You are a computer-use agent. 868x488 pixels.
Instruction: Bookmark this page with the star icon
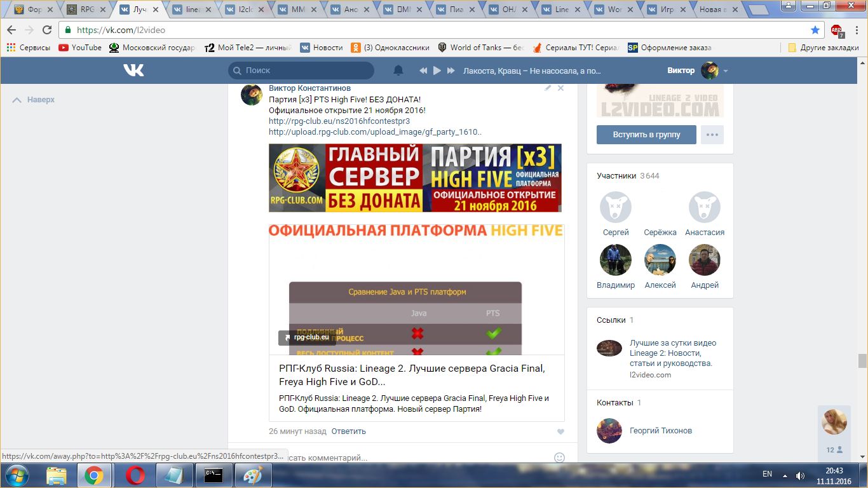(x=815, y=30)
